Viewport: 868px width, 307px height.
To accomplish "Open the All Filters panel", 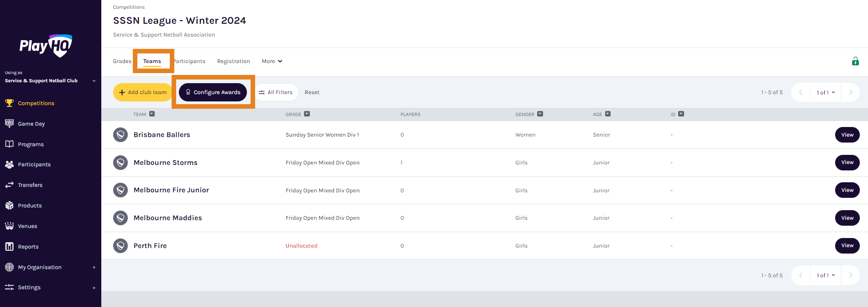I will point(276,92).
